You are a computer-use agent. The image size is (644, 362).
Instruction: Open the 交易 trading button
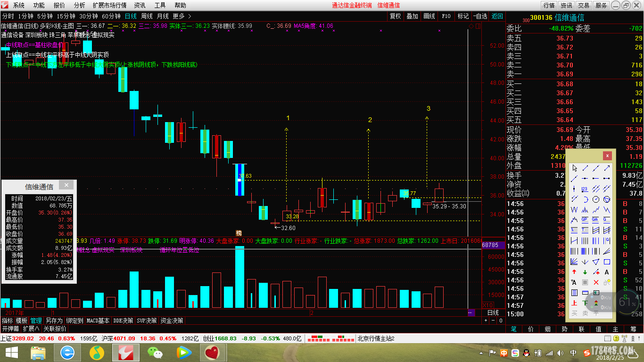584,5
